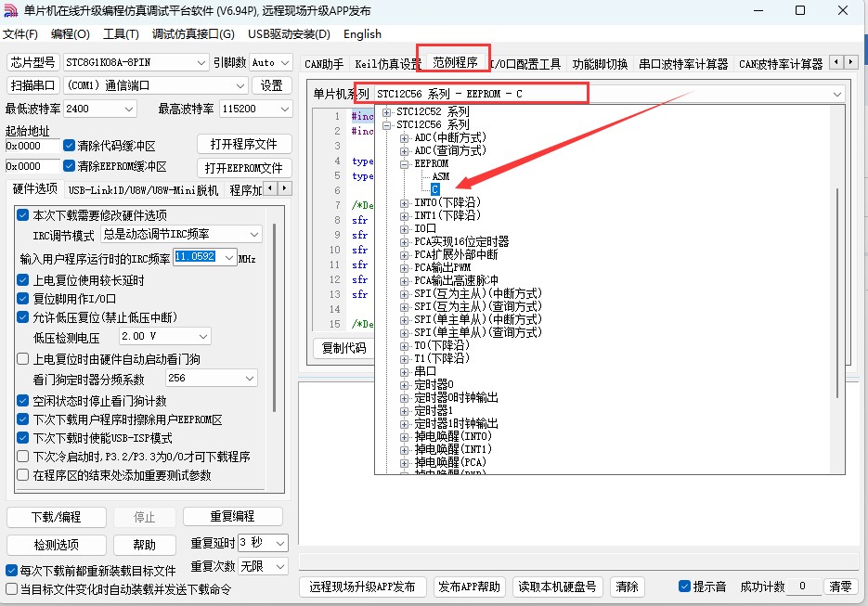The width and height of the screenshot is (868, 606).
Task: Expand 定时器0 tree node
Action: [x=404, y=384]
